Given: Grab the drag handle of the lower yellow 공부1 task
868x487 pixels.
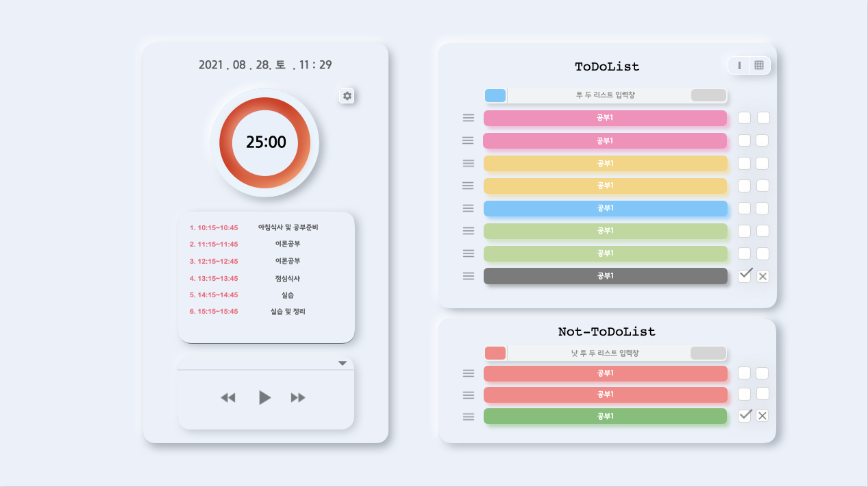Looking at the screenshot, I should click(x=469, y=186).
